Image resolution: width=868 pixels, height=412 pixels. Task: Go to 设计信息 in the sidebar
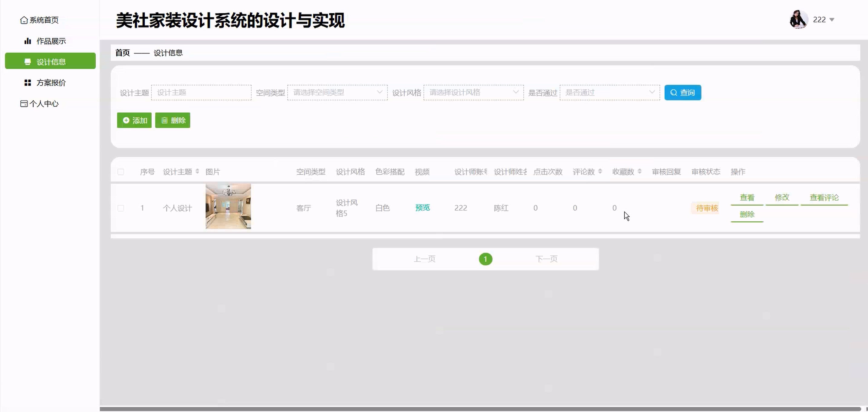point(51,61)
